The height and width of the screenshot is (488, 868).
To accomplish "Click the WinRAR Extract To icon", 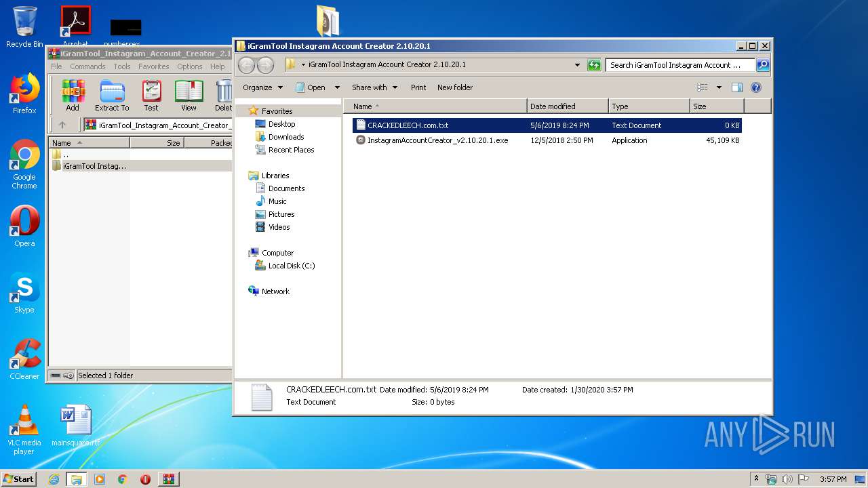I will tap(112, 96).
